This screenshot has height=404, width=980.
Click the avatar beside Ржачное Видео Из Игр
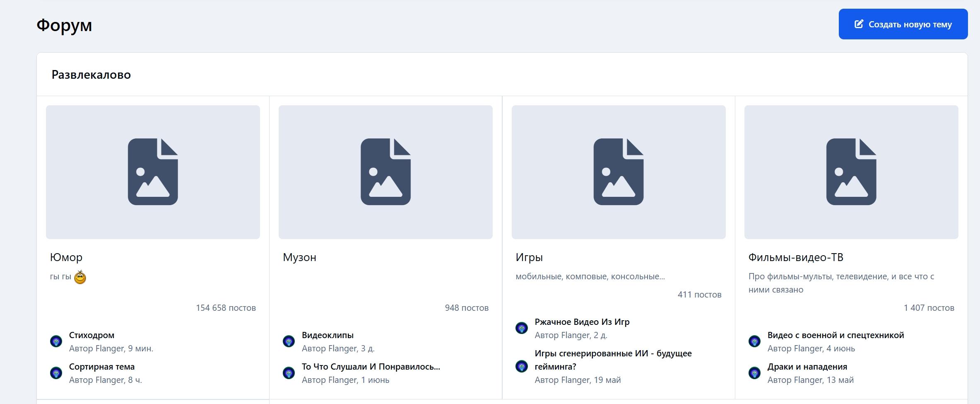coord(522,328)
